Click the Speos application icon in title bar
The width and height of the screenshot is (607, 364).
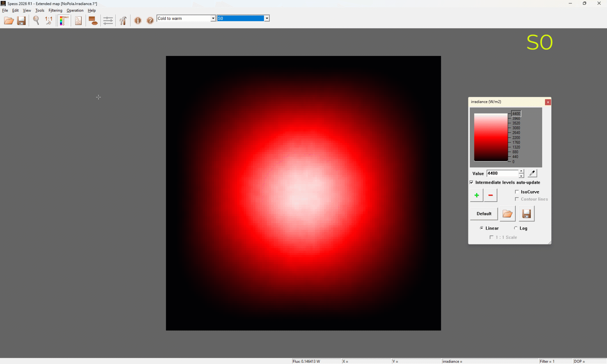(x=3, y=3)
